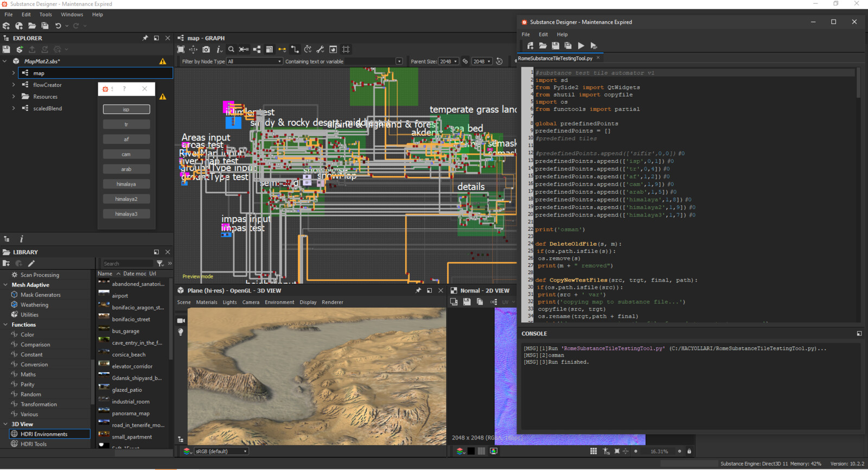Pin the Explorer panel
868x470 pixels.
pyautogui.click(x=145, y=38)
